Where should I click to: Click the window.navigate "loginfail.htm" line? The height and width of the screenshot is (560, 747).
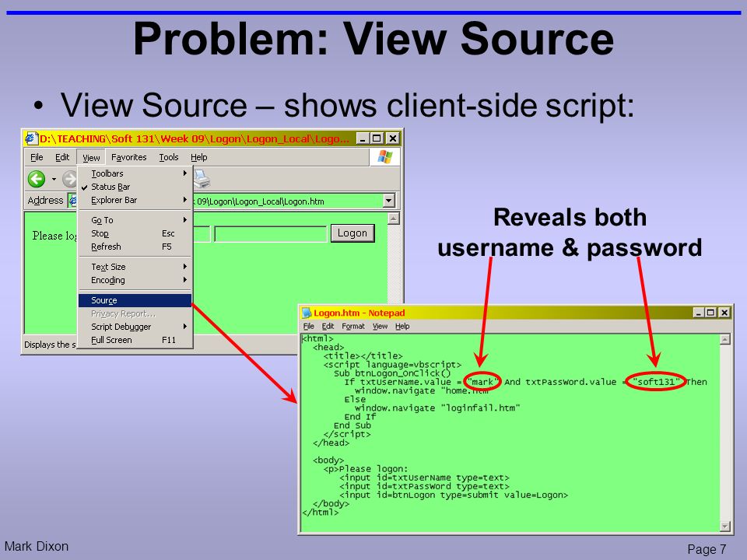tap(437, 408)
